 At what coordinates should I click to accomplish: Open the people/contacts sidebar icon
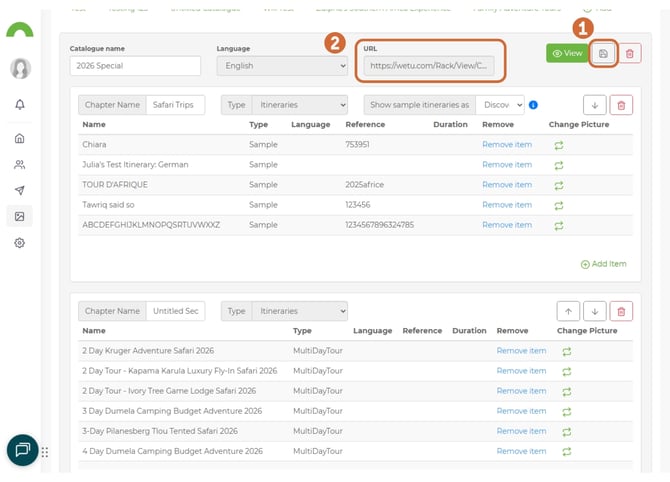20,165
